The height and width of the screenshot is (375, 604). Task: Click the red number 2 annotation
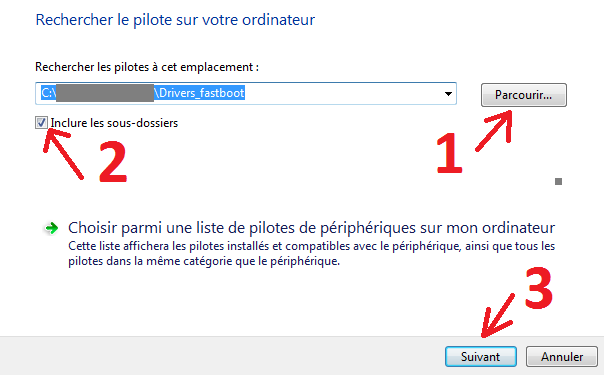[x=113, y=162]
